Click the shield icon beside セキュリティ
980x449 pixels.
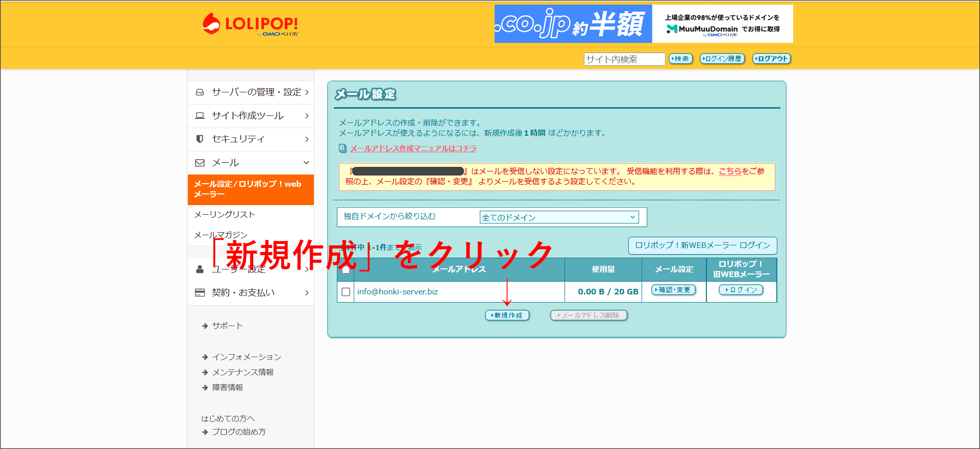point(200,139)
